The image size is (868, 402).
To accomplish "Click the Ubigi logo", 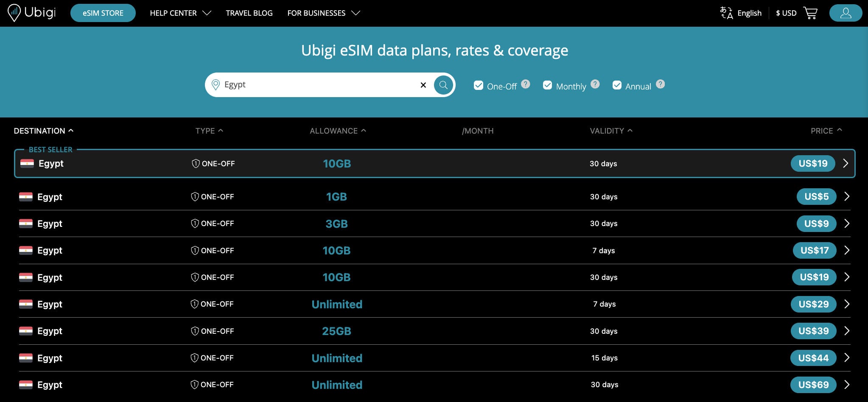I will tap(32, 13).
